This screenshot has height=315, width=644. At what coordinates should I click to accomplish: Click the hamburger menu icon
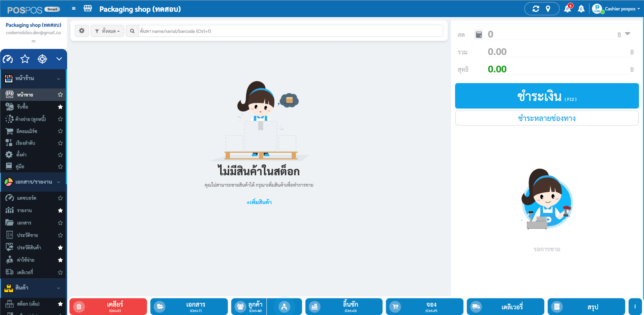pyautogui.click(x=73, y=9)
